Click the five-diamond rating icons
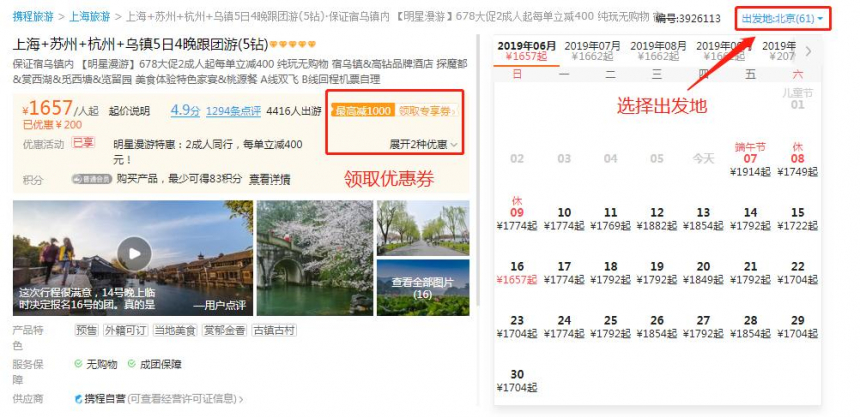Image resolution: width=860 pixels, height=417 pixels. coord(292,44)
